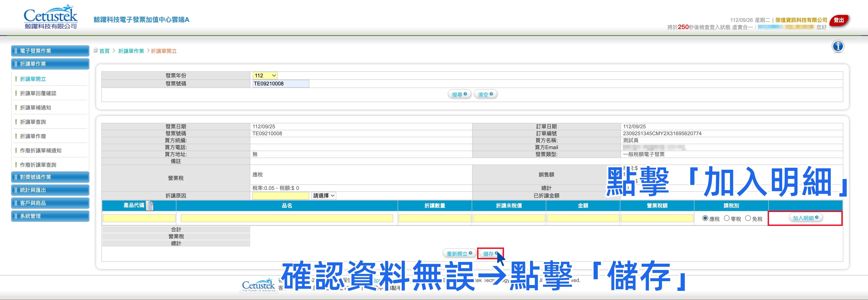Click the Cetustek logo at top
Viewport: 868px width, 300px height.
coord(50,17)
